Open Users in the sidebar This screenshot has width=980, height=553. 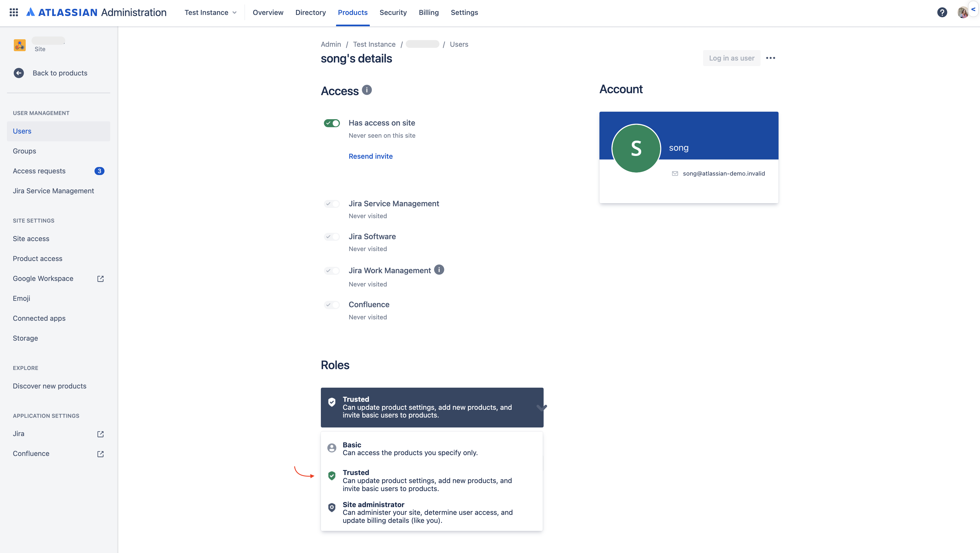(59, 131)
